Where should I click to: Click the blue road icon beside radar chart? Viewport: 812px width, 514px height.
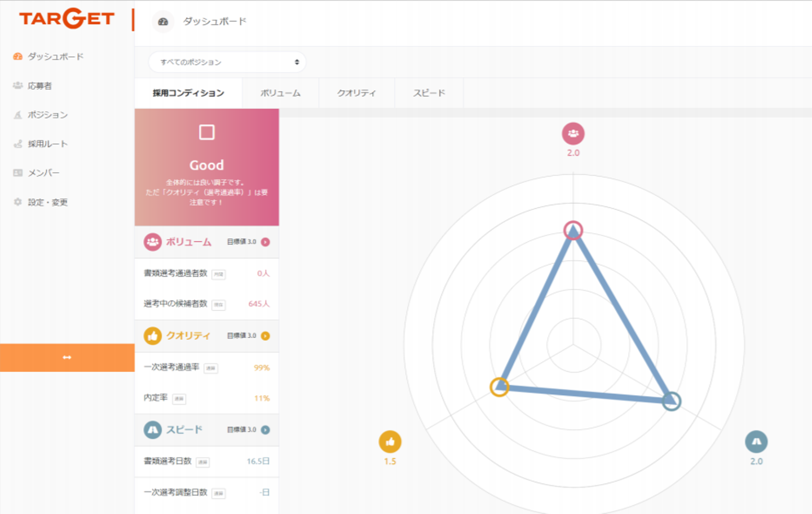[756, 442]
